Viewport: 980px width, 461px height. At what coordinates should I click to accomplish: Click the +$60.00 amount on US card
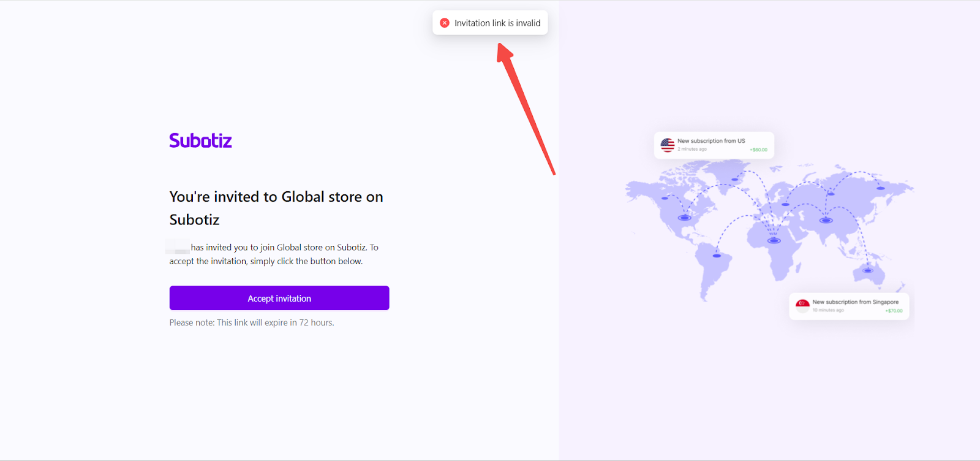tap(758, 150)
